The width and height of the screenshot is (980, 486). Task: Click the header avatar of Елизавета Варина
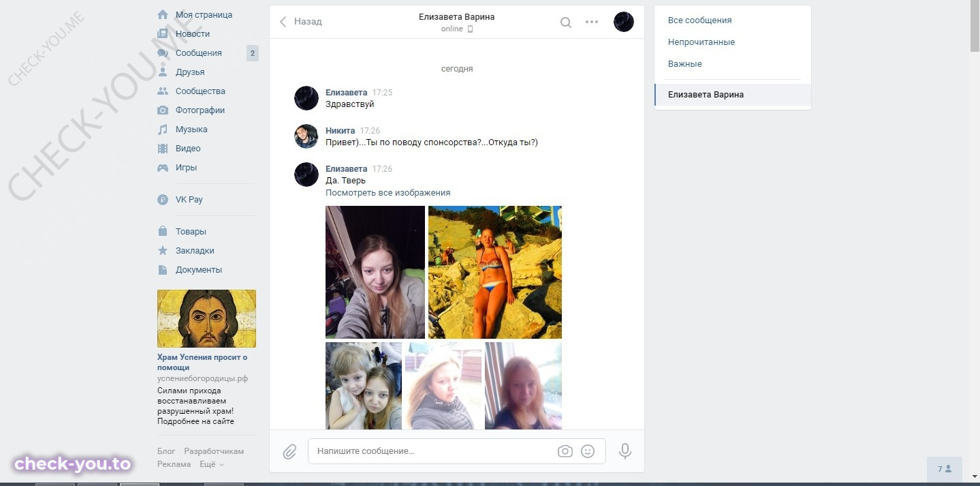point(624,22)
